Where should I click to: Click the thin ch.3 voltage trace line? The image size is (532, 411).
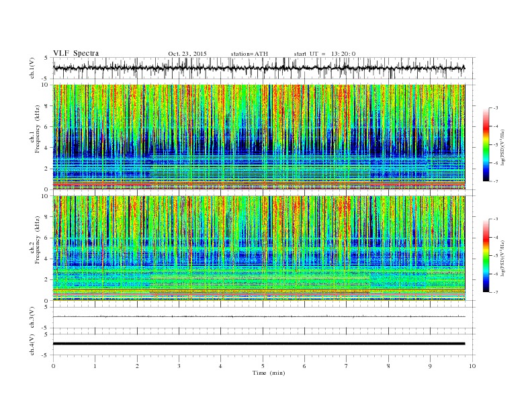[x=259, y=316]
